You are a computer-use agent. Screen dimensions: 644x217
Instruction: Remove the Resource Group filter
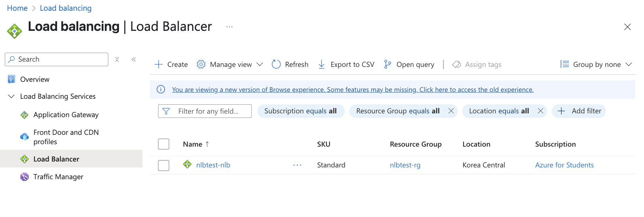(451, 111)
